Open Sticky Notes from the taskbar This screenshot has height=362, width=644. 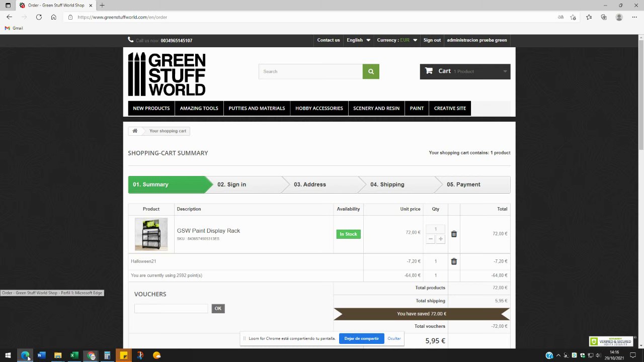[x=124, y=355]
